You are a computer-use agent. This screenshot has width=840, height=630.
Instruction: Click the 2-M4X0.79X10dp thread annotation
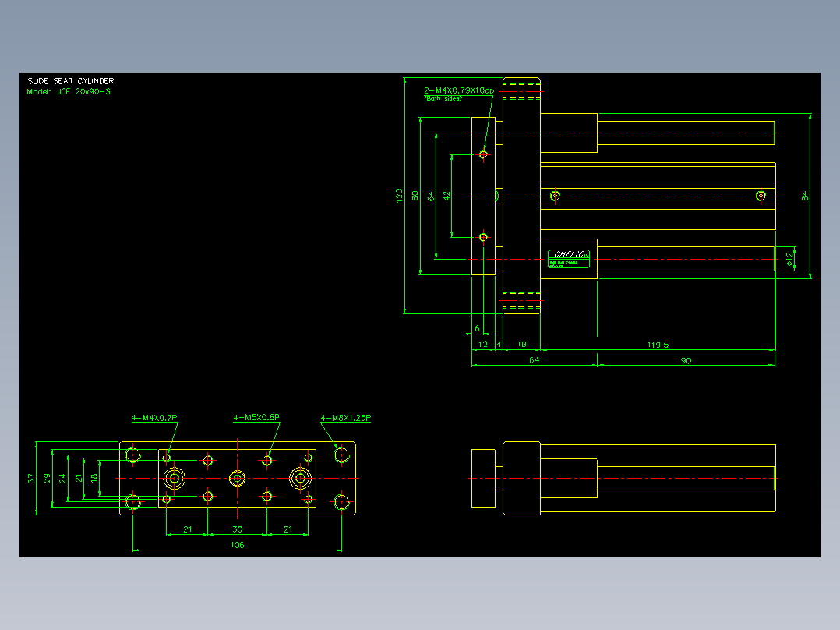(458, 90)
